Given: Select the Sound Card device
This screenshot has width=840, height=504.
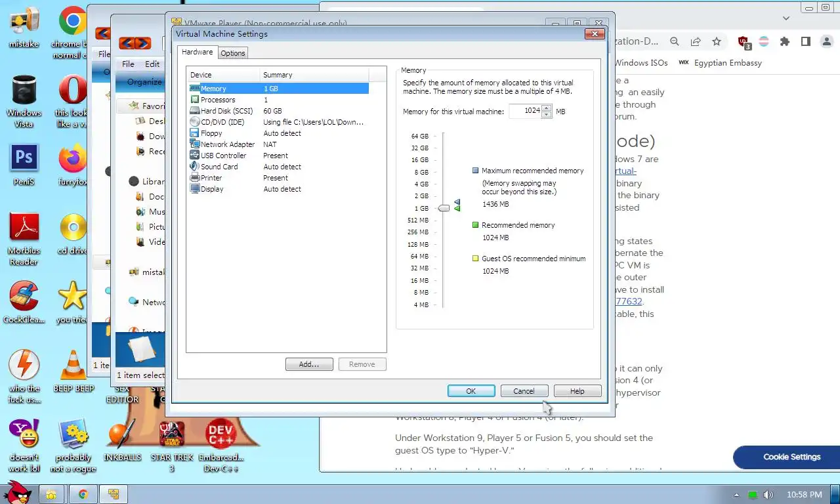Looking at the screenshot, I should tap(278, 167).
